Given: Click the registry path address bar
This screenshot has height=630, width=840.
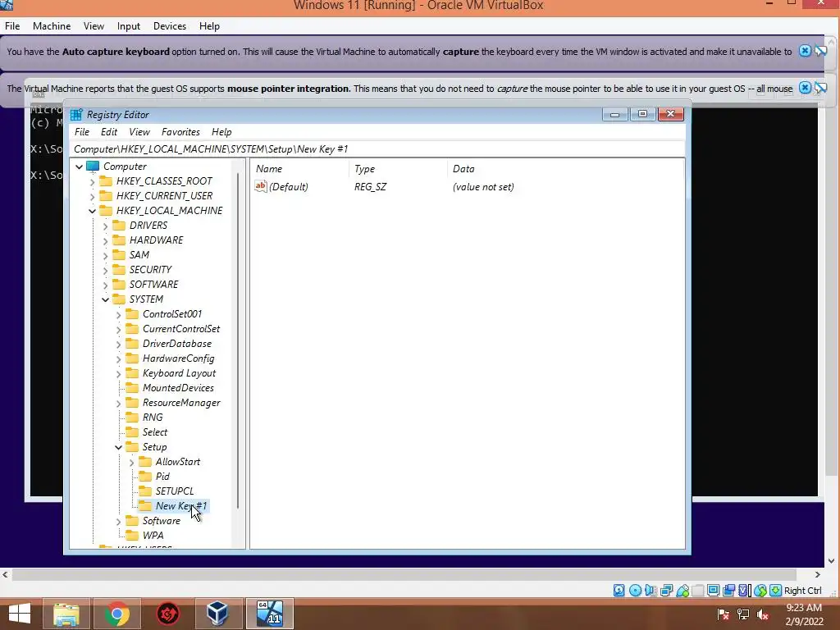Looking at the screenshot, I should tap(377, 149).
